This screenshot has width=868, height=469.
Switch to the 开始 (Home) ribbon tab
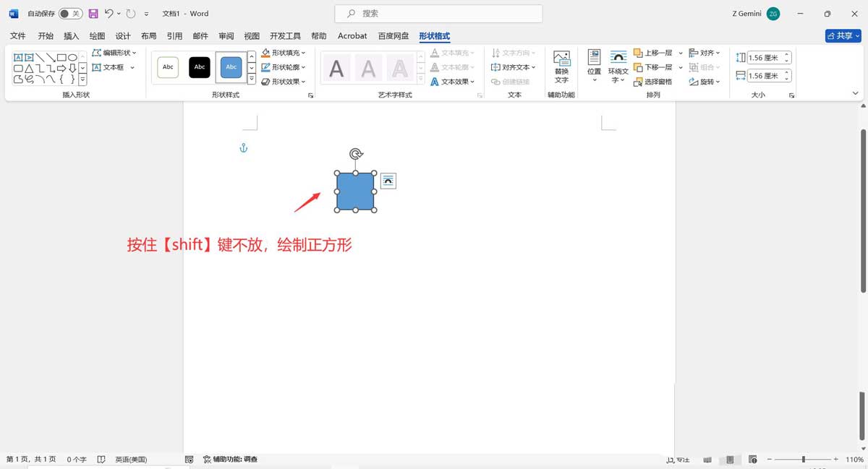tap(45, 35)
